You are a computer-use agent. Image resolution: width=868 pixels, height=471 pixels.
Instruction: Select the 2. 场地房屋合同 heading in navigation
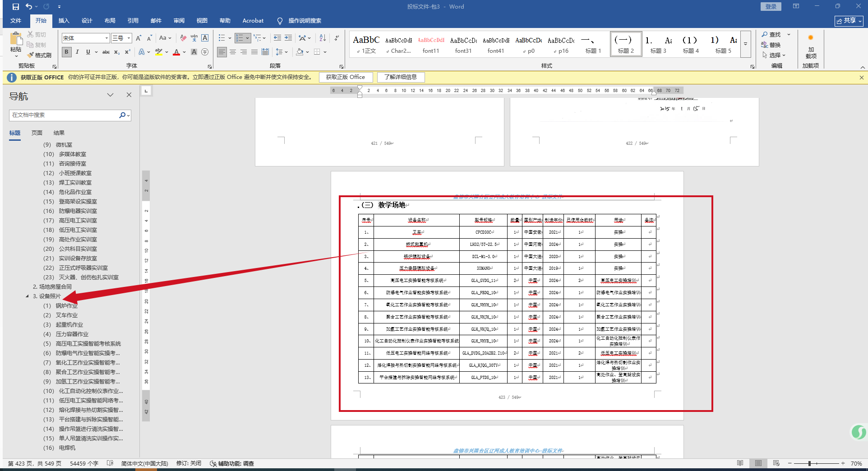point(52,287)
